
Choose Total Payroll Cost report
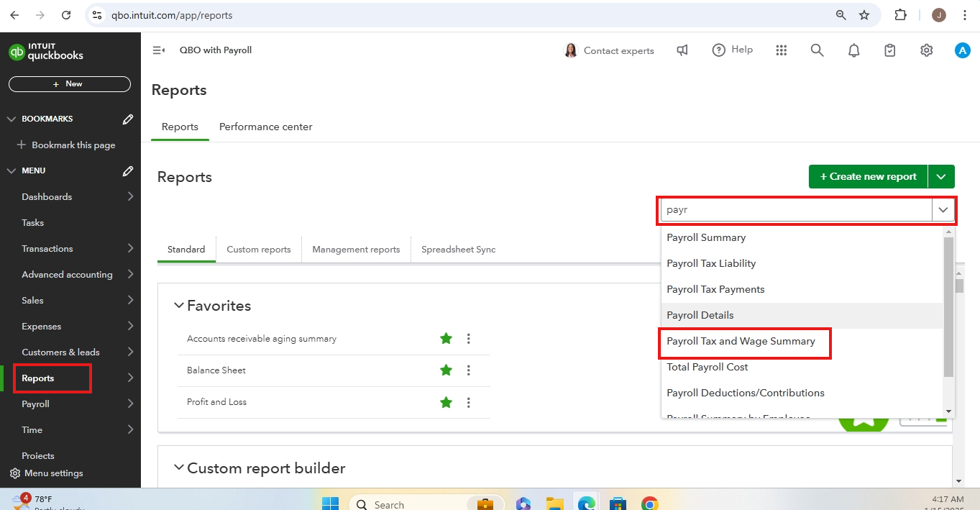click(x=802, y=367)
